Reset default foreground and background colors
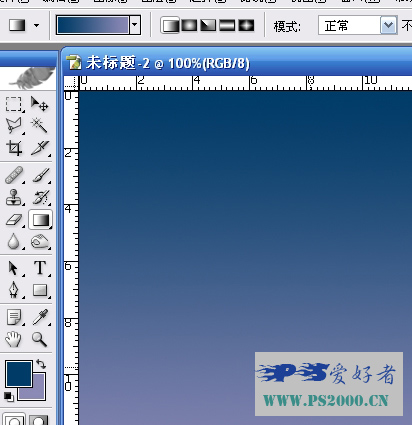The image size is (412, 425). click(9, 396)
